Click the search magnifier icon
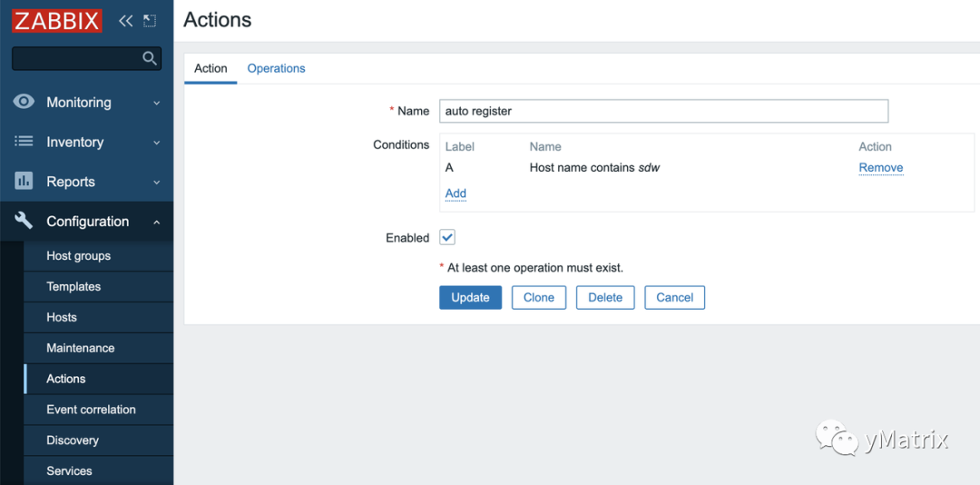 point(150,58)
